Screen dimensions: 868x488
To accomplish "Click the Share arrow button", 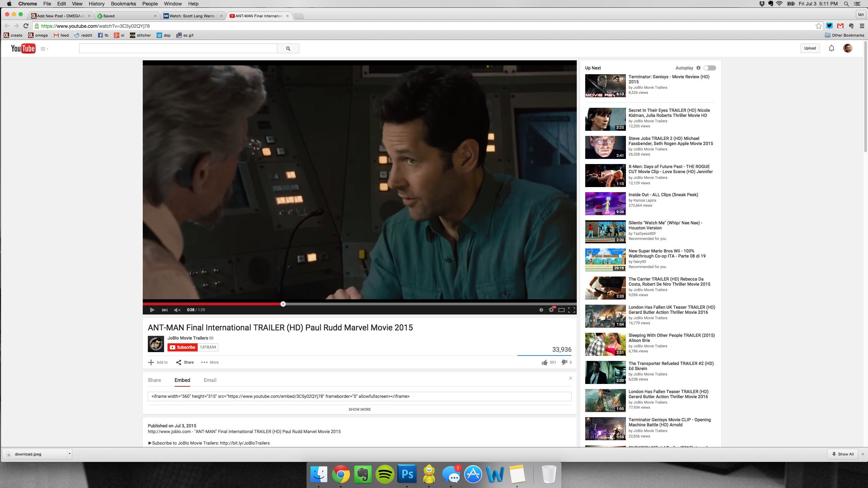I will (185, 362).
